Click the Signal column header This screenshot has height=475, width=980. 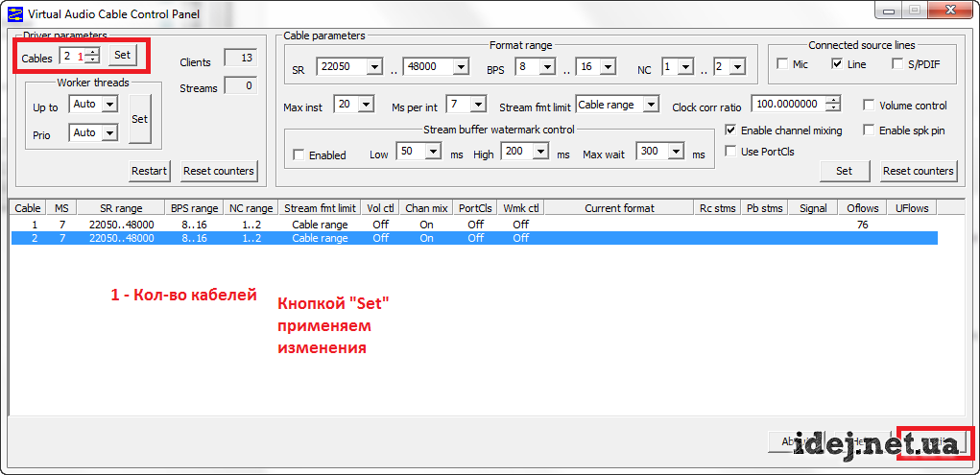click(813, 208)
